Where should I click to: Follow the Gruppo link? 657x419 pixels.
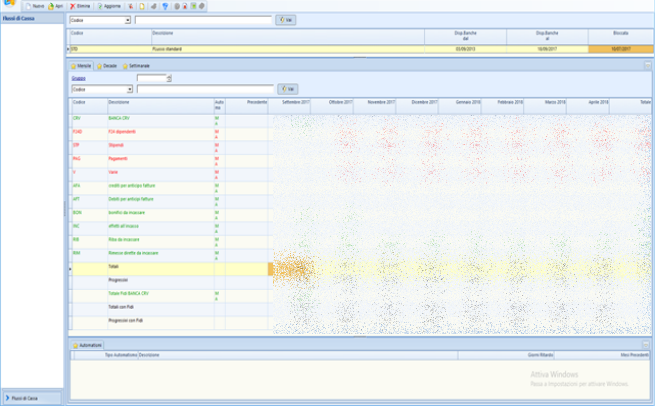point(79,78)
